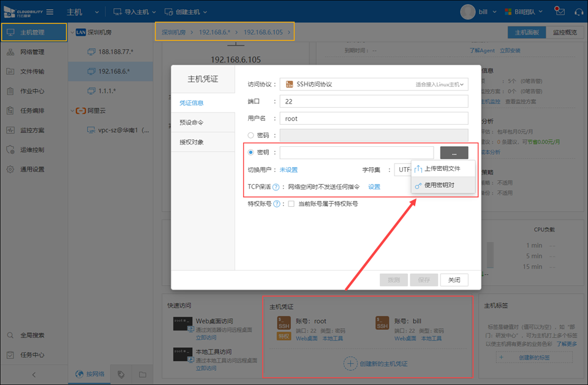Select the 密码 radio button

[x=251, y=135]
